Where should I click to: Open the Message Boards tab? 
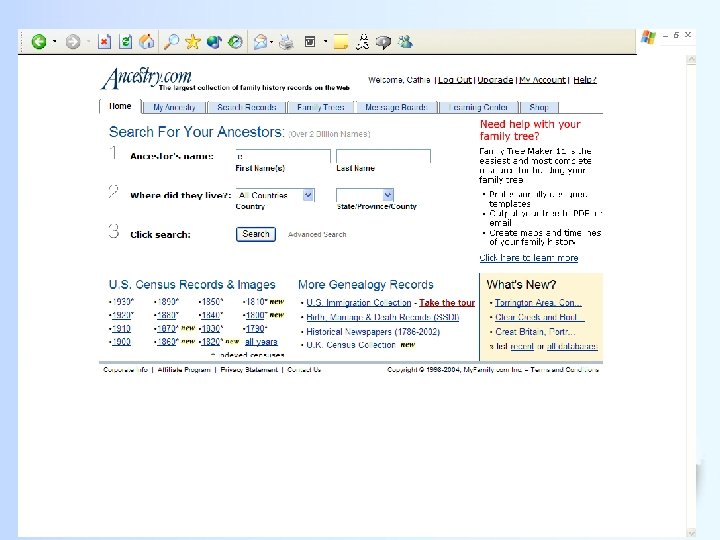pyautogui.click(x=396, y=107)
